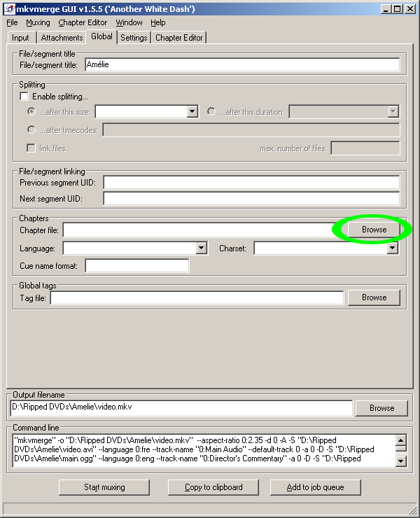Click the Tag file input field
The height and width of the screenshot is (518, 420).
tap(197, 297)
